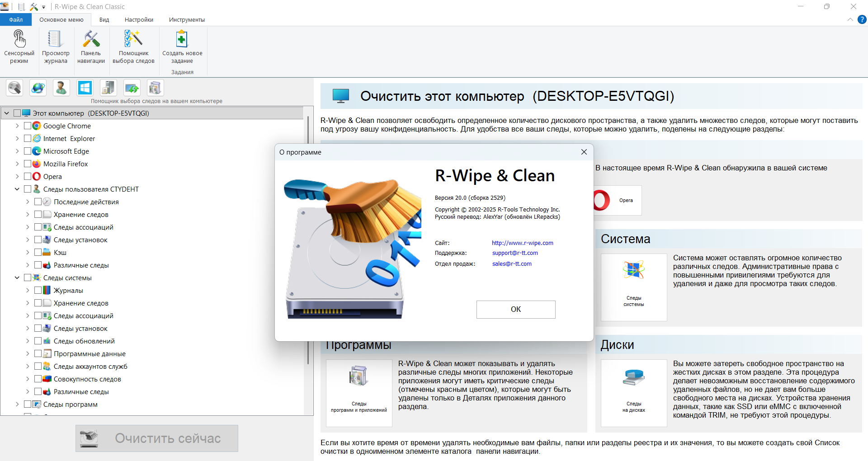
Task: Check the Этот компьютер root checkbox
Action: [x=17, y=113]
